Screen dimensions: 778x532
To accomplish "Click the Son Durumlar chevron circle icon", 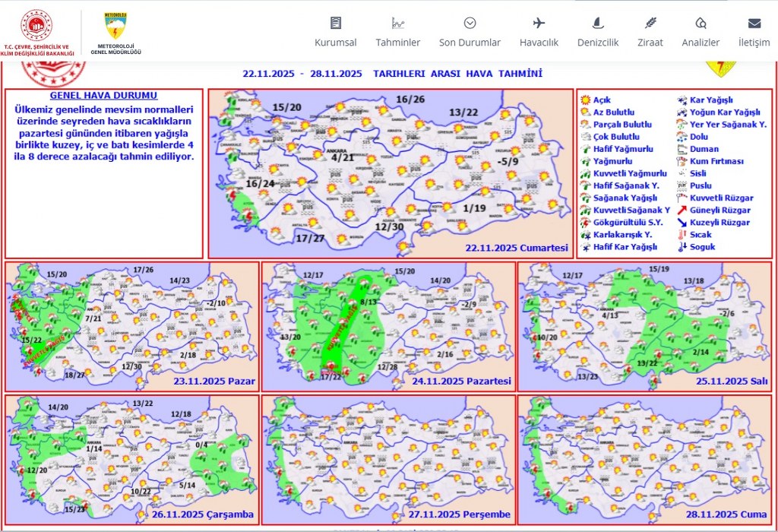I will point(470,23).
